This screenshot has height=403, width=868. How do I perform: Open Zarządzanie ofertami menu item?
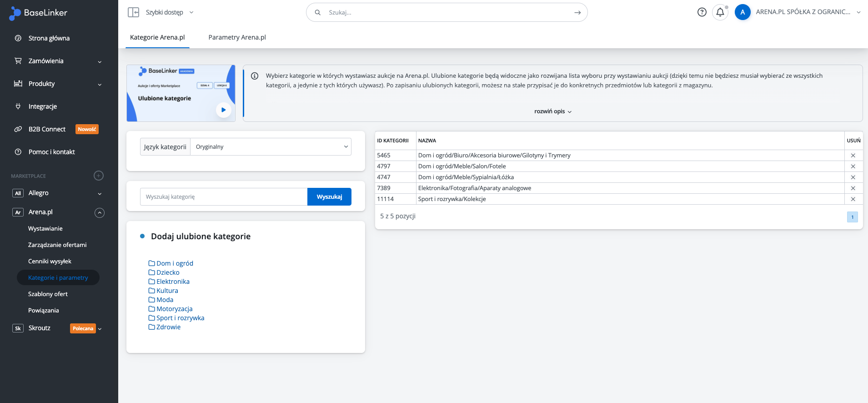[x=57, y=245]
